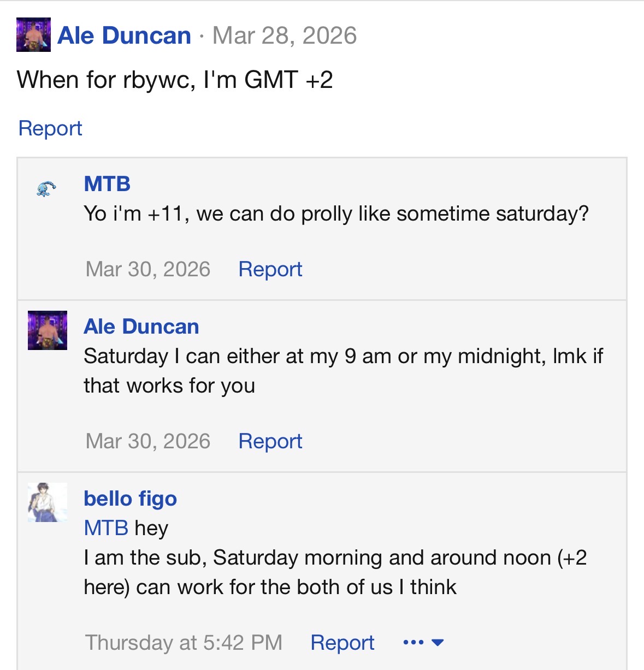Click MTB's comment text about sometime saturday
Viewport: 644px width, 670px height.
336,214
